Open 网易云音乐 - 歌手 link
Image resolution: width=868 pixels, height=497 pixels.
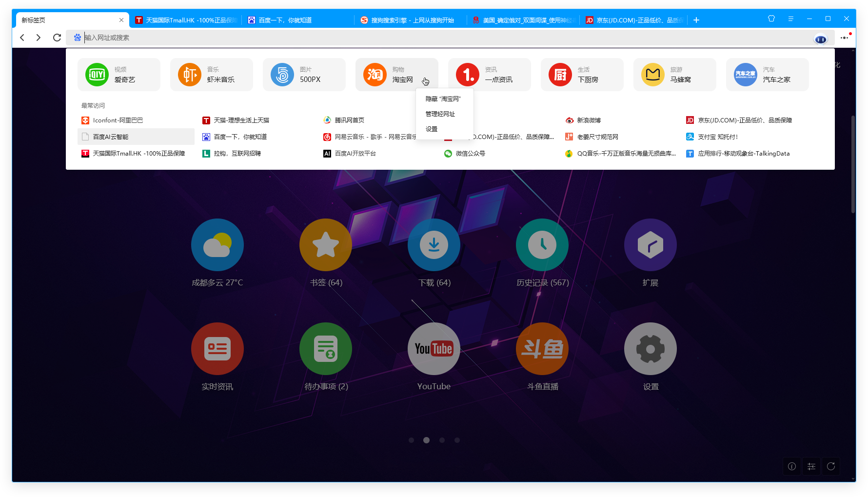[x=370, y=137]
